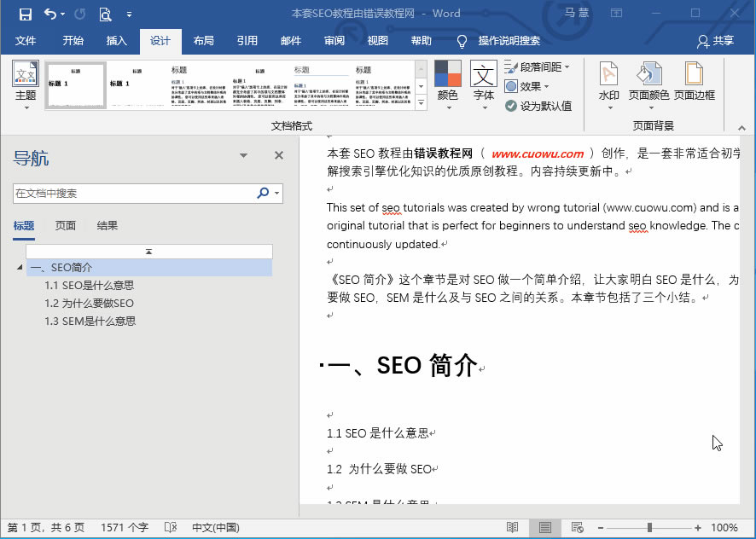Switch to the 邮件 tab

pyautogui.click(x=291, y=40)
